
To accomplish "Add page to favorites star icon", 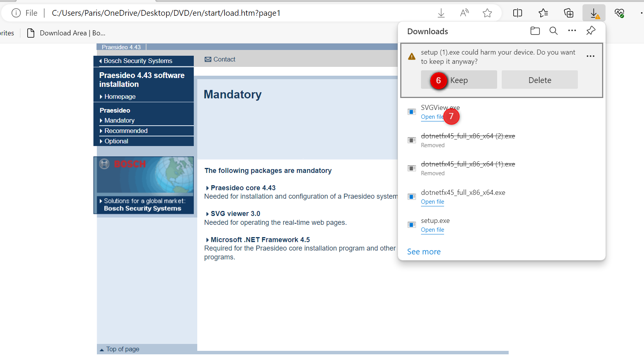I will (487, 13).
